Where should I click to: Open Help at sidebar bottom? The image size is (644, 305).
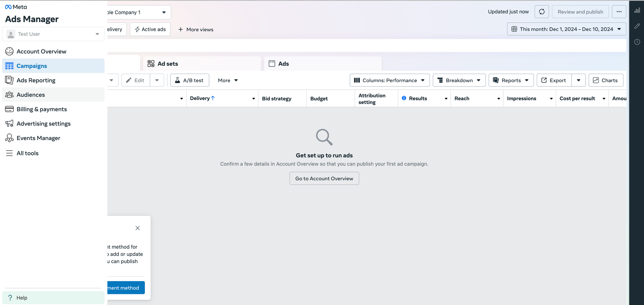pos(53,298)
